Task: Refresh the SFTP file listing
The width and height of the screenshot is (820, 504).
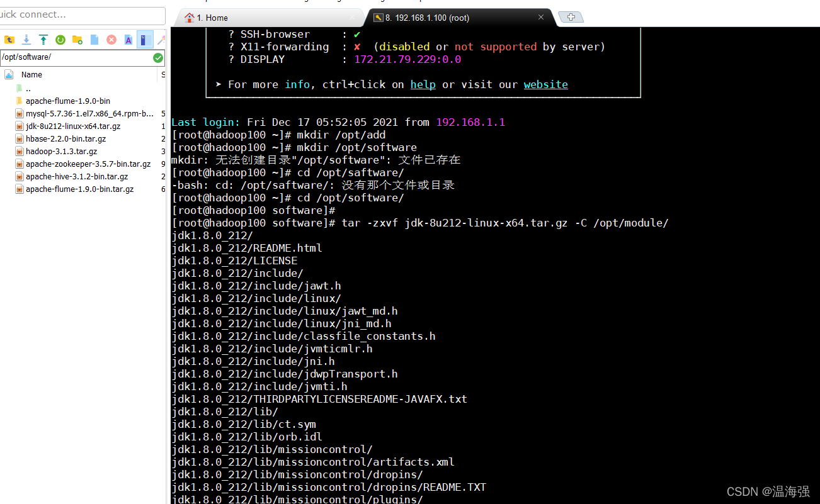Action: (x=60, y=39)
